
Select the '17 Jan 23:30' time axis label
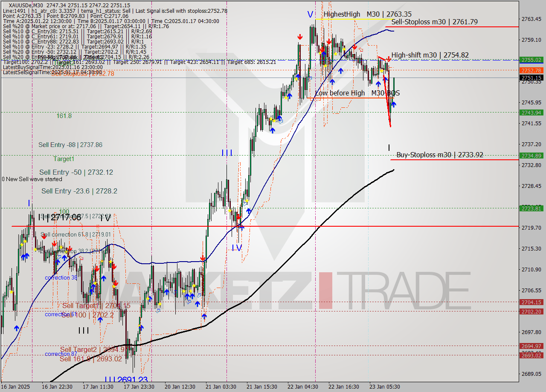tap(139, 387)
